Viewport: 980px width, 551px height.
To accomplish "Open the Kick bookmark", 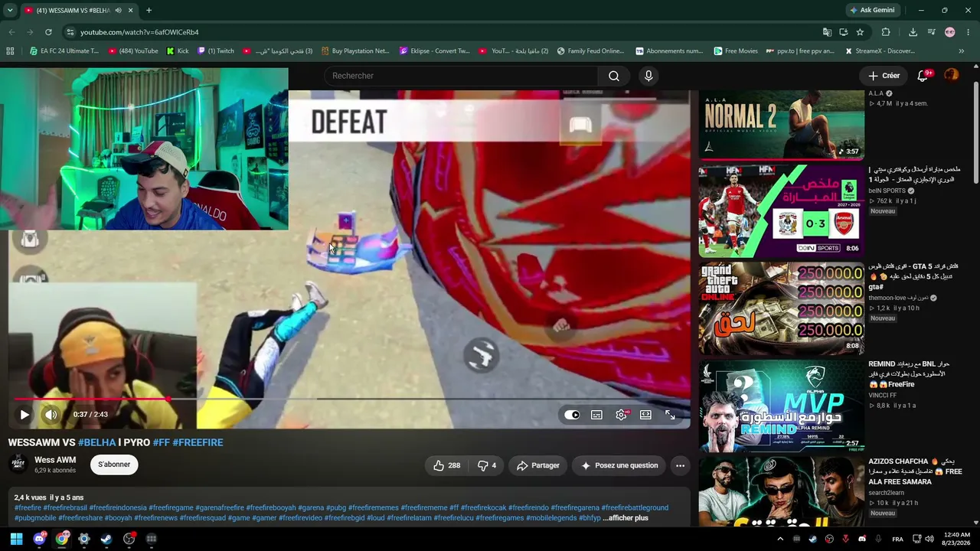I will coord(178,51).
